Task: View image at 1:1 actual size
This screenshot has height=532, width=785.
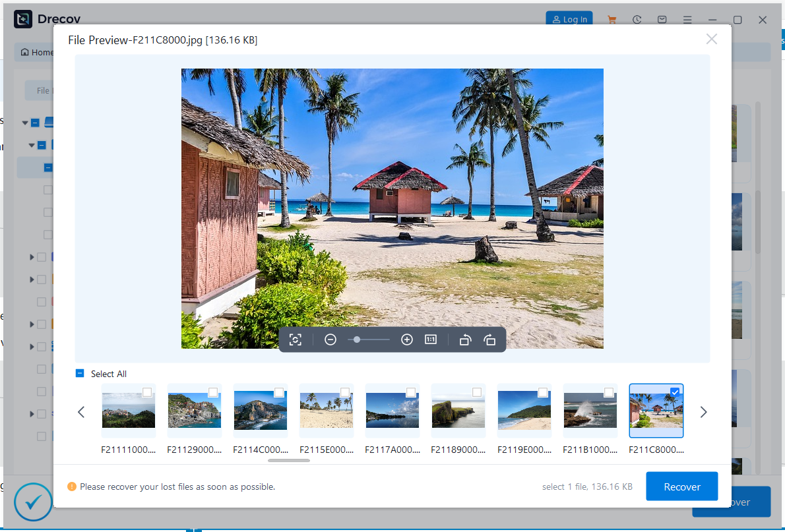Action: pos(429,339)
